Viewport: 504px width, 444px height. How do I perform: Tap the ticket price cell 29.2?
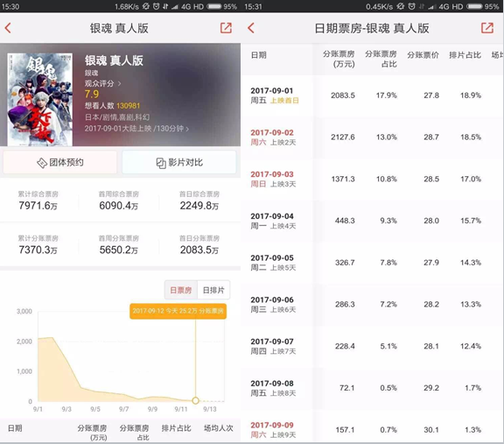(x=431, y=388)
